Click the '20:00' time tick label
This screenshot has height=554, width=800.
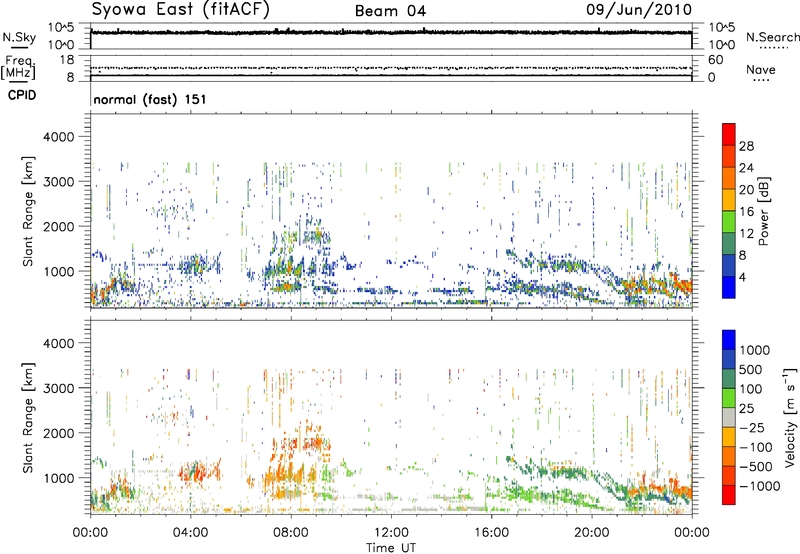(x=591, y=533)
